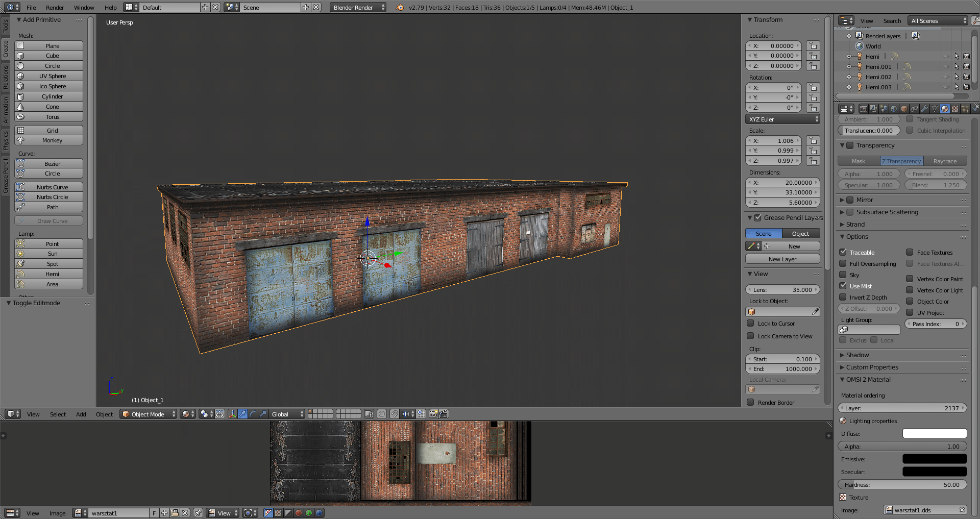
Task: Click the New Layer button
Action: [782, 259]
